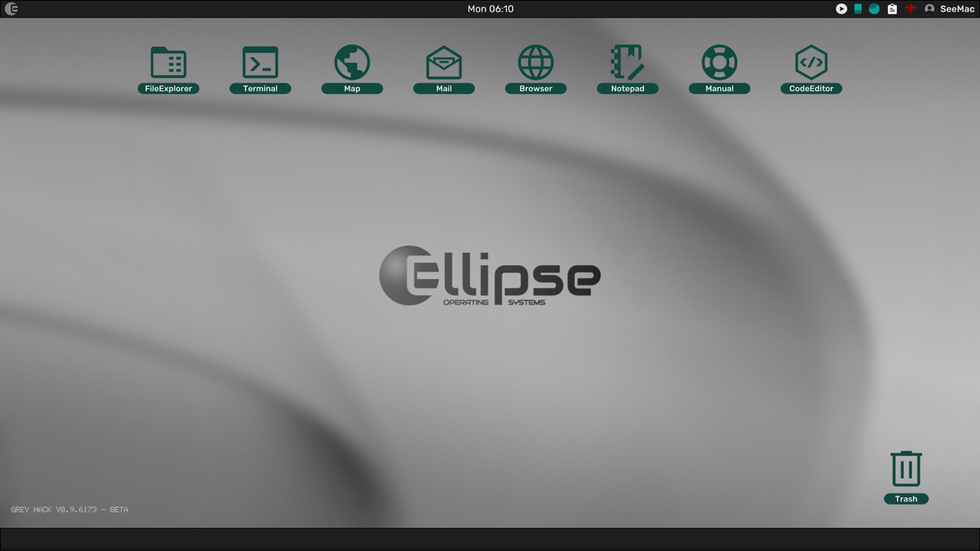Click the Ellipse Operating Systems logo
The width and height of the screenshot is (980, 551).
coord(490,275)
